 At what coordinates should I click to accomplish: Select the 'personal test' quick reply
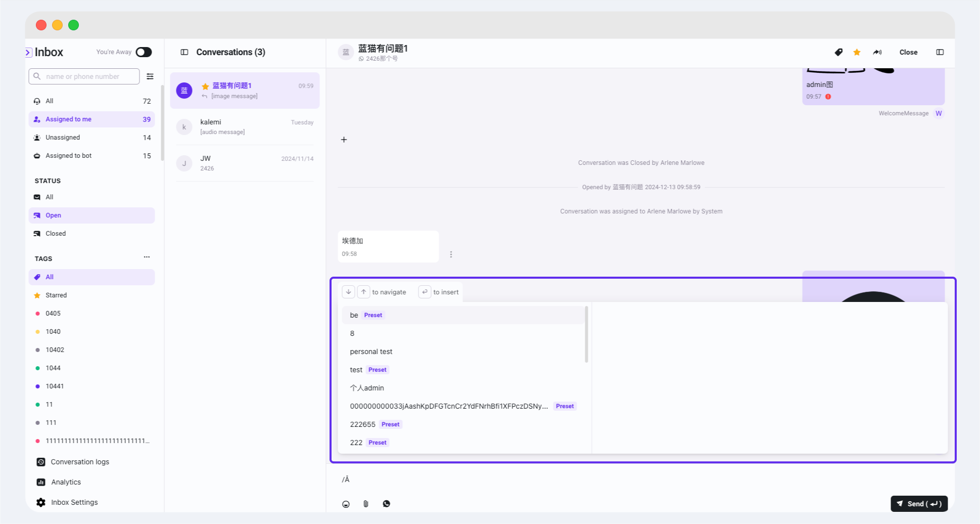pyautogui.click(x=371, y=352)
